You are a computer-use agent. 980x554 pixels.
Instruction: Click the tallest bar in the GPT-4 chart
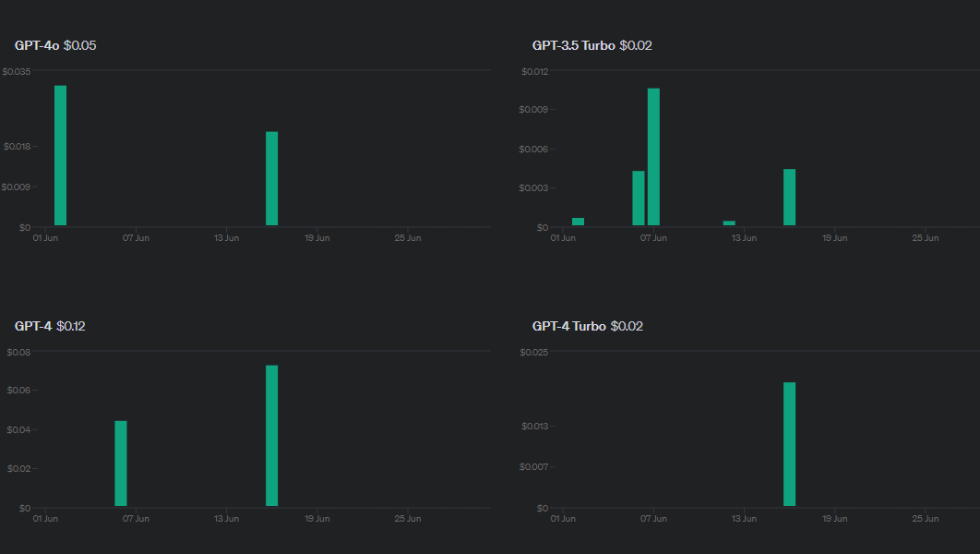point(272,435)
